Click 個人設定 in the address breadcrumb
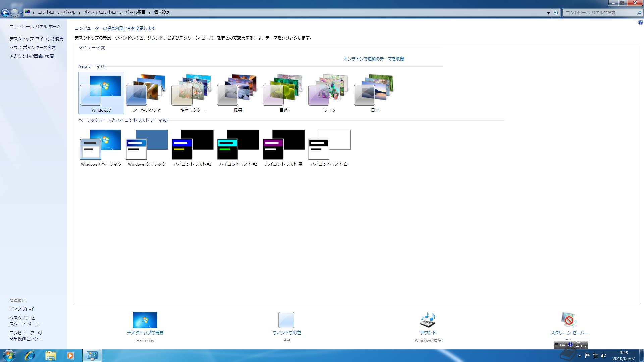Screen dimensions: 644x362 (162, 12)
